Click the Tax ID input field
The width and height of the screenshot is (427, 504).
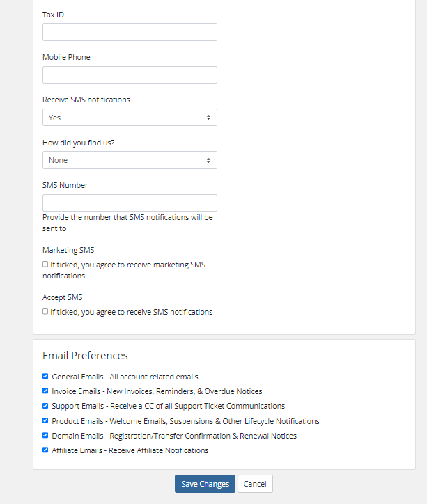pos(130,32)
